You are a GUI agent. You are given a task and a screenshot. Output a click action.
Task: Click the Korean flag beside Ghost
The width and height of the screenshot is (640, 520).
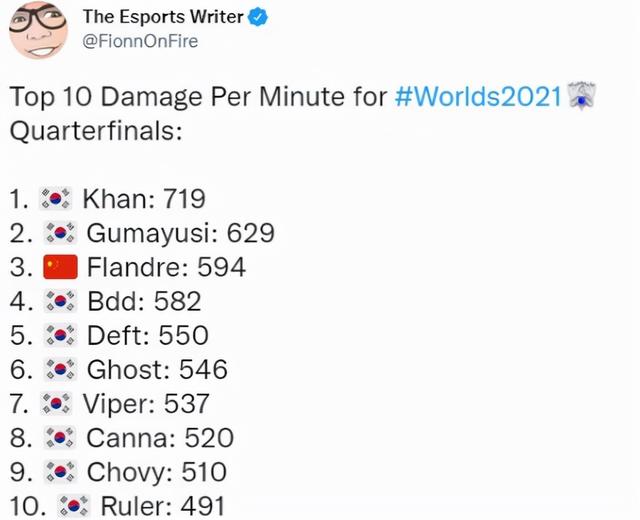[62, 370]
